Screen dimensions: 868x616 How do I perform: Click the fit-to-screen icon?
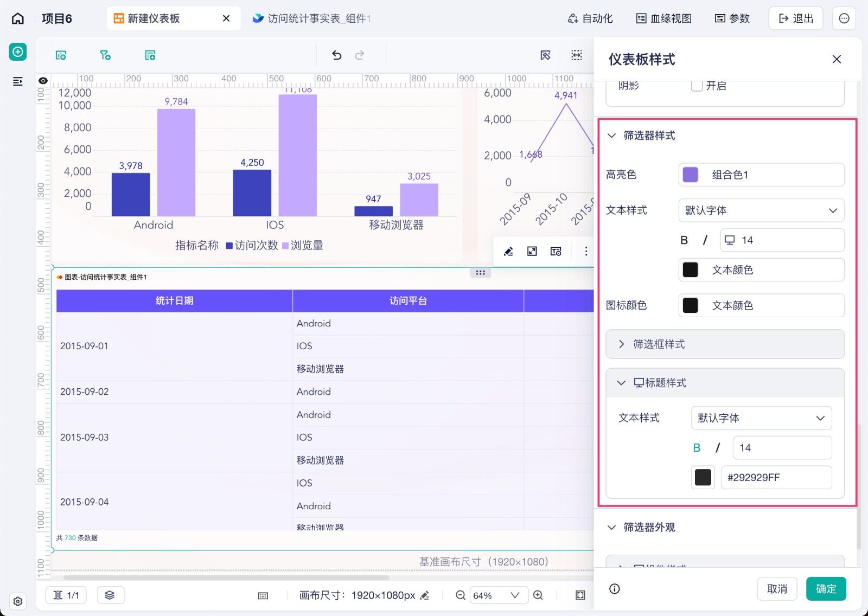pyautogui.click(x=580, y=595)
